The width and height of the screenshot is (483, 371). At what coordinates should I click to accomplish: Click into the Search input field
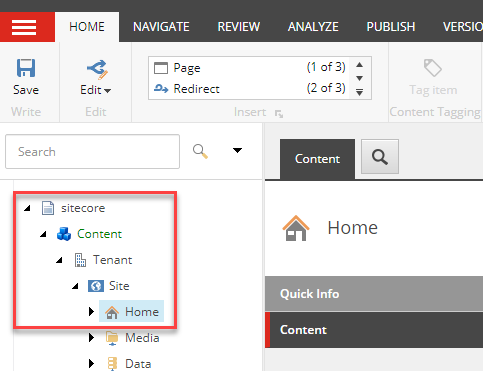pyautogui.click(x=92, y=152)
